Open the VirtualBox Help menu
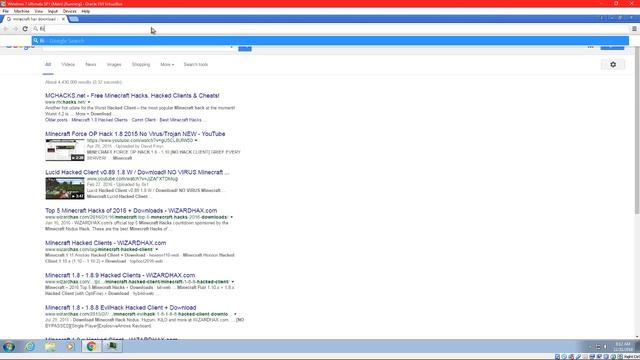 [x=85, y=11]
